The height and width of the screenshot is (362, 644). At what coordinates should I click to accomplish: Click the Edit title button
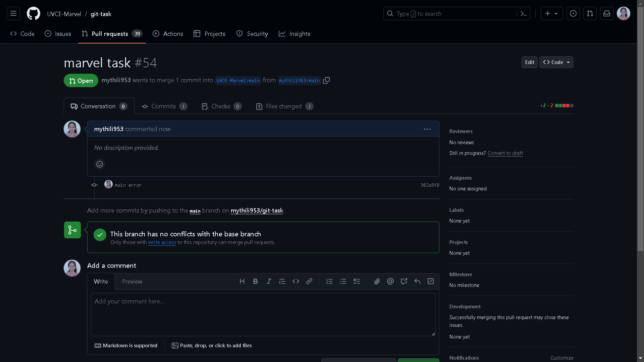coord(530,62)
